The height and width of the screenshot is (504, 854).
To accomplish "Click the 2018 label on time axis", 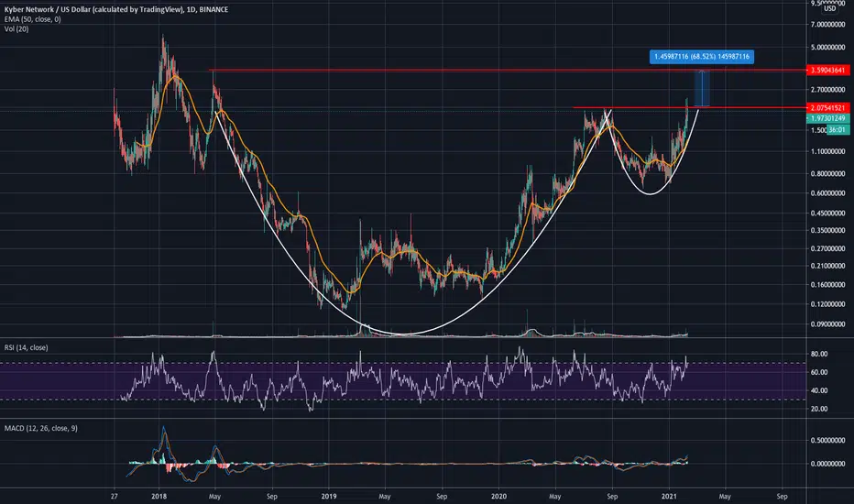I will pyautogui.click(x=159, y=497).
